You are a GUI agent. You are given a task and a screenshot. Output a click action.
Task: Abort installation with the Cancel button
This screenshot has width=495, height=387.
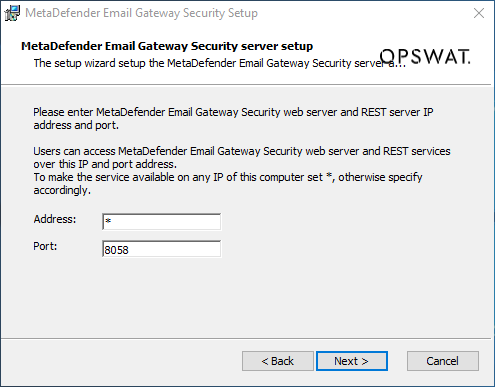[x=443, y=361]
